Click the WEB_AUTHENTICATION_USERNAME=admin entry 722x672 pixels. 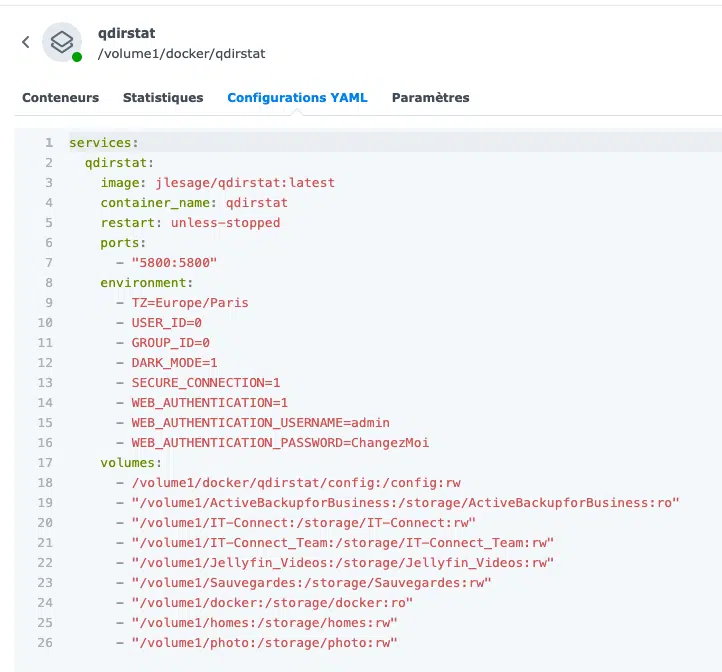[x=260, y=423]
